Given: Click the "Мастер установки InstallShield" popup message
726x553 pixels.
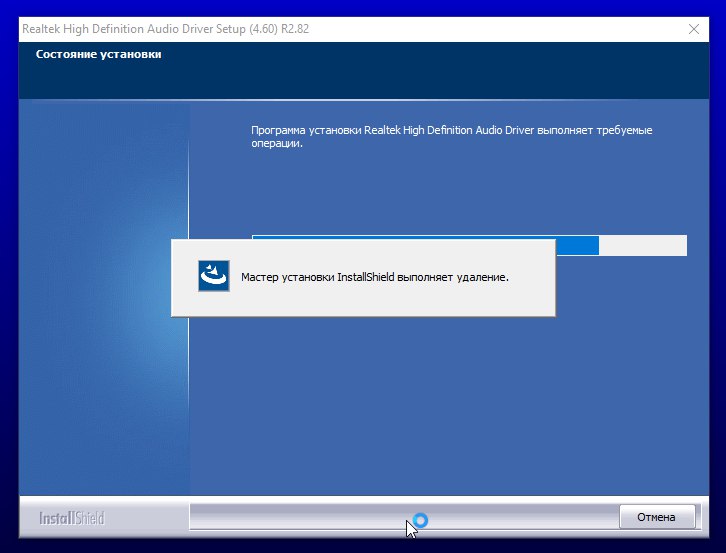Looking at the screenshot, I should (375, 277).
